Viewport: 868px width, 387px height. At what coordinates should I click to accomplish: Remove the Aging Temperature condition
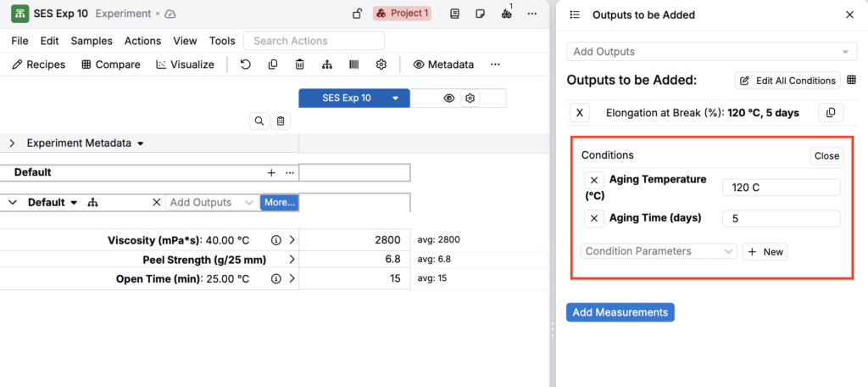594,180
